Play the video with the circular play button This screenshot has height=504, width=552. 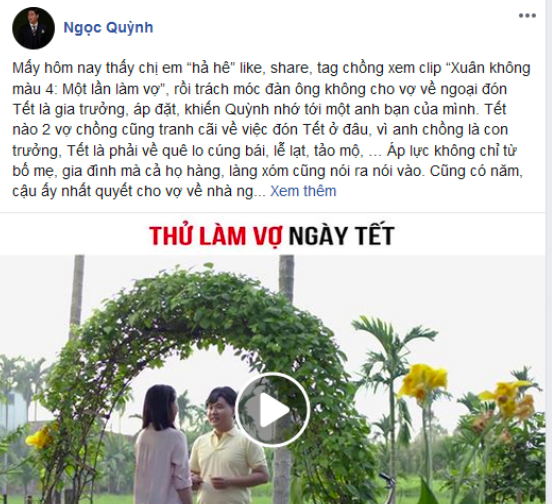click(x=273, y=409)
